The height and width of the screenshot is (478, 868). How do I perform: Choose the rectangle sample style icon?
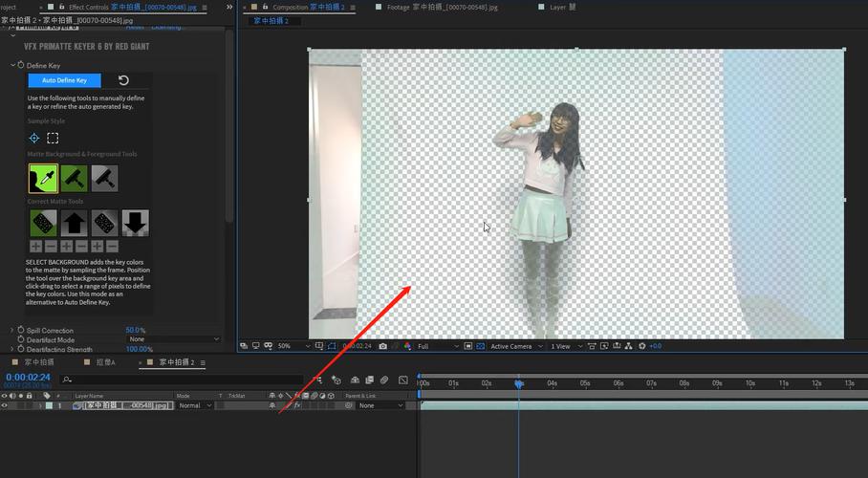click(x=53, y=138)
